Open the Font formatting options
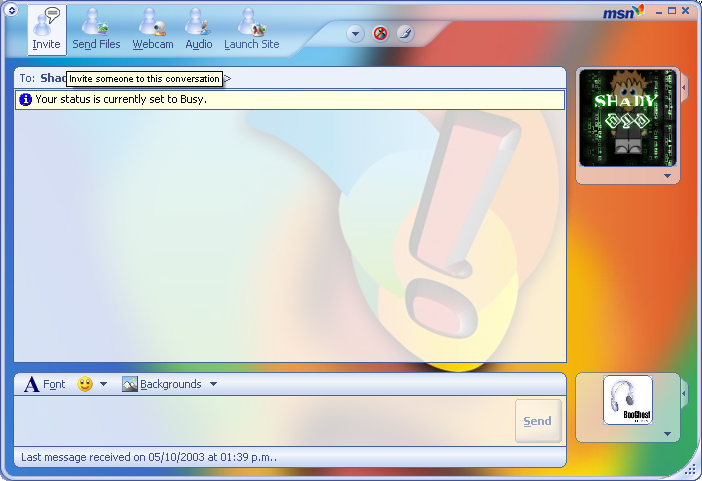This screenshot has height=481, width=702. pos(45,384)
